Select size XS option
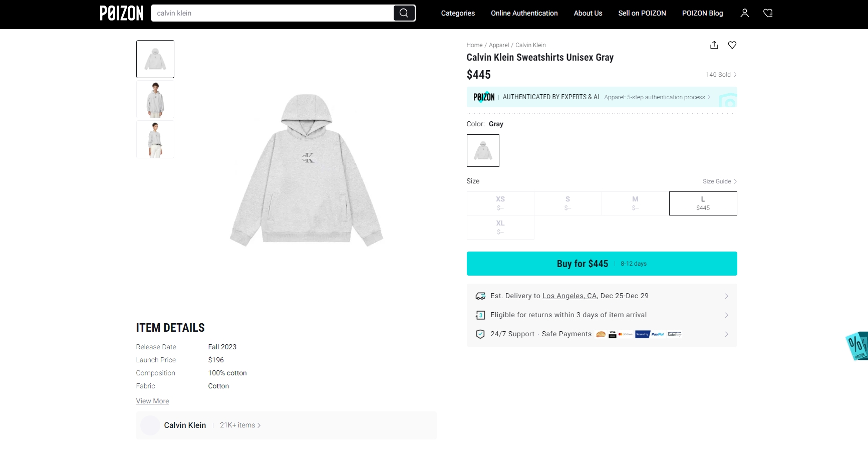The image size is (868, 451). (500, 203)
